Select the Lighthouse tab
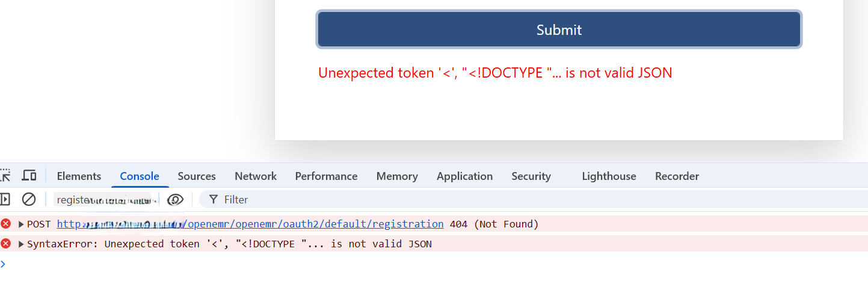The image size is (868, 287). [x=609, y=176]
